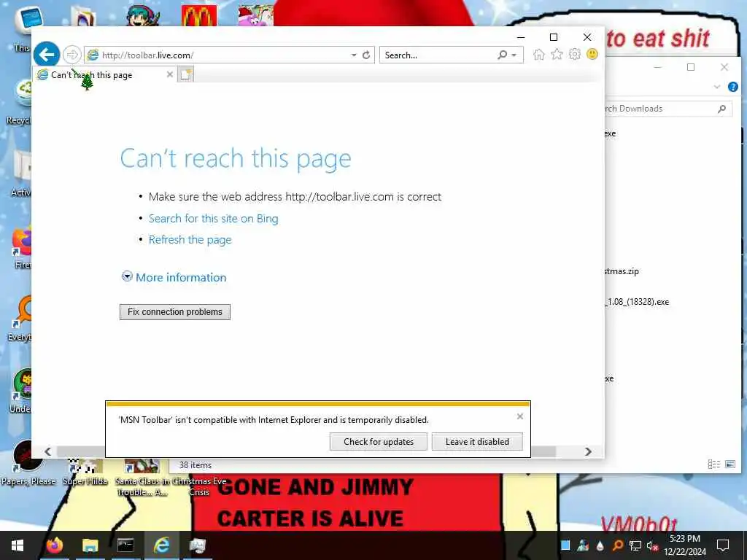The height and width of the screenshot is (560, 747).
Task: Switch Downloads window to large icons view
Action: click(x=729, y=464)
